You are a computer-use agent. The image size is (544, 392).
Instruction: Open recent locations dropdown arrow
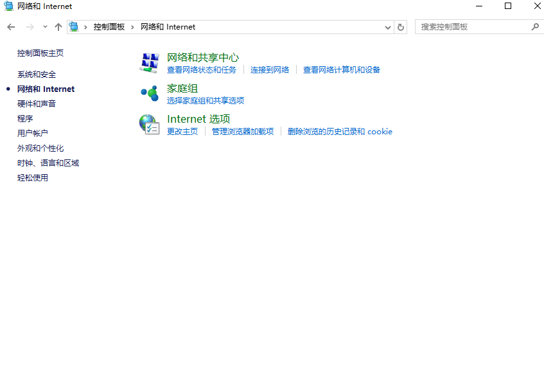click(45, 27)
